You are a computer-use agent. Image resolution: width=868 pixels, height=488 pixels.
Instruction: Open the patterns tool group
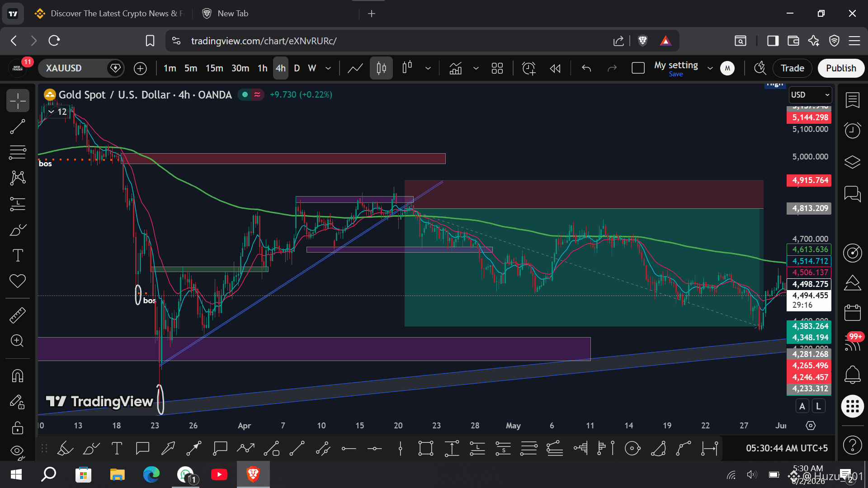click(x=18, y=178)
